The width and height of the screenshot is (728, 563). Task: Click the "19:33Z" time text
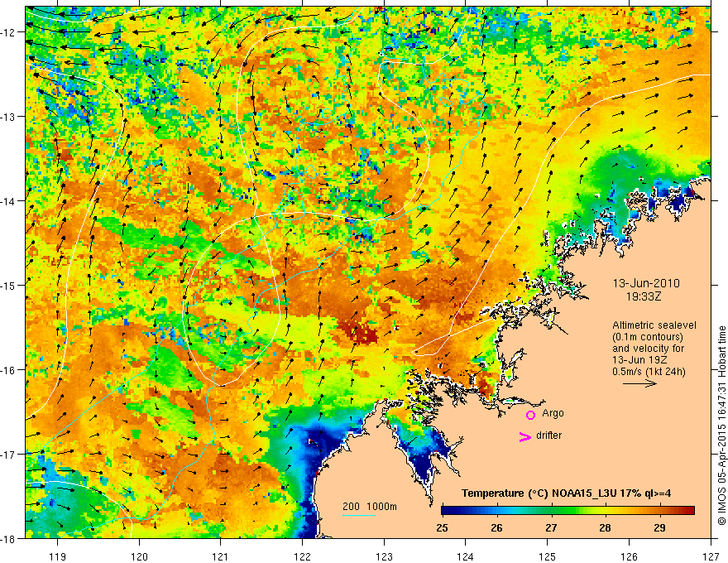pyautogui.click(x=643, y=296)
